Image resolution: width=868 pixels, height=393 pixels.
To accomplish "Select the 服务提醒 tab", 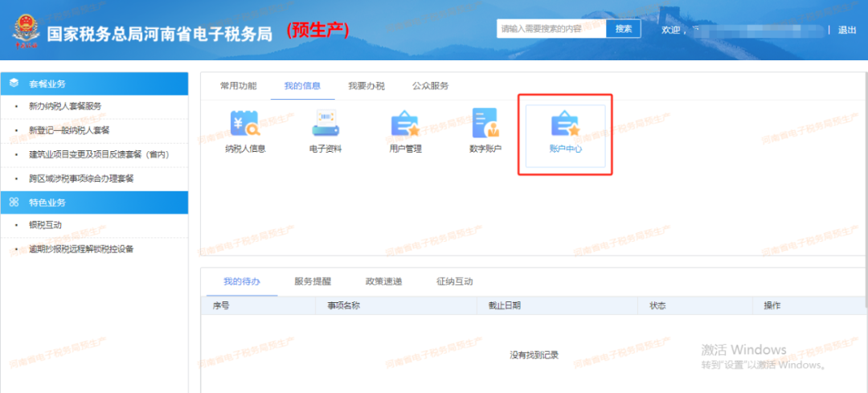I will click(x=313, y=281).
